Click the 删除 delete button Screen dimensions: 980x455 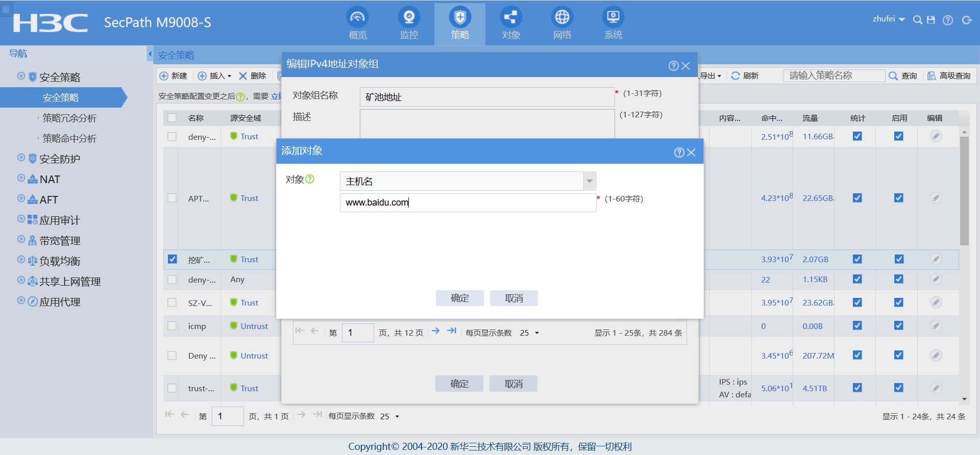pos(253,75)
